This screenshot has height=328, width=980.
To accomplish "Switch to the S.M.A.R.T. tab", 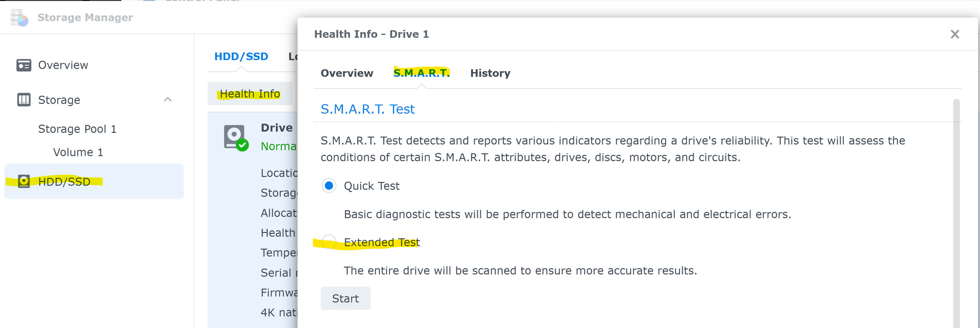I will coord(421,73).
